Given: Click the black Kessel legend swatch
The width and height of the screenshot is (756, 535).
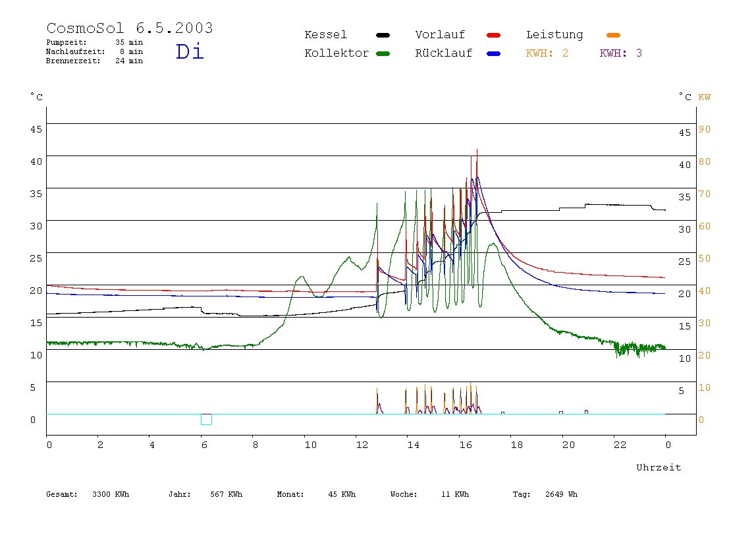Looking at the screenshot, I should [x=383, y=35].
